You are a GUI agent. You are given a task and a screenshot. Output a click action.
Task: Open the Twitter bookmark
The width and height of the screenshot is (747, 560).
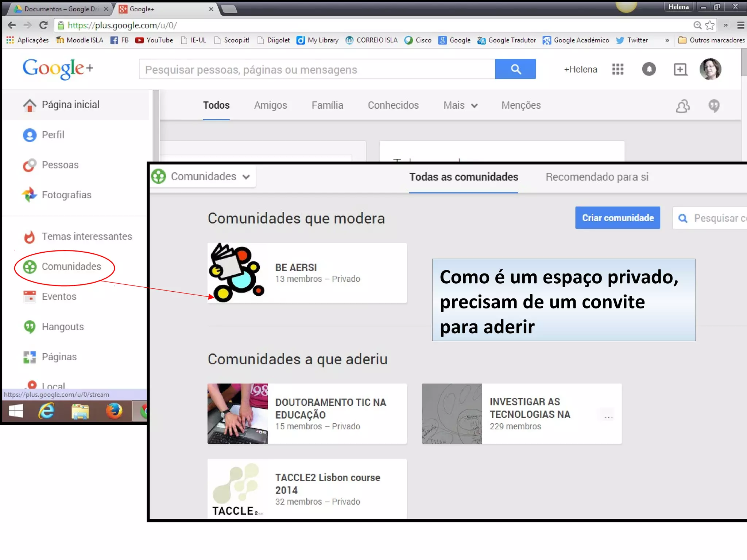pyautogui.click(x=632, y=40)
